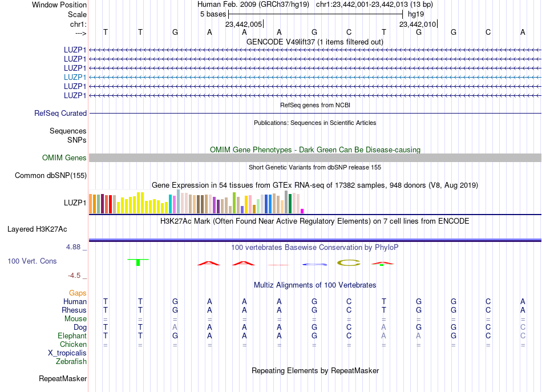The width and height of the screenshot is (542, 392).
Task: Click the 'chr1:' base position label
Action: (78, 24)
